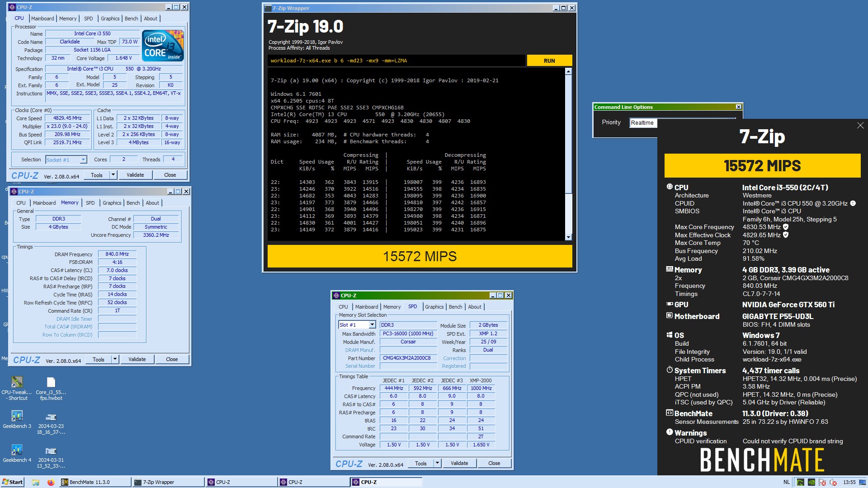
Task: Close the Command Line Options window
Action: point(739,107)
